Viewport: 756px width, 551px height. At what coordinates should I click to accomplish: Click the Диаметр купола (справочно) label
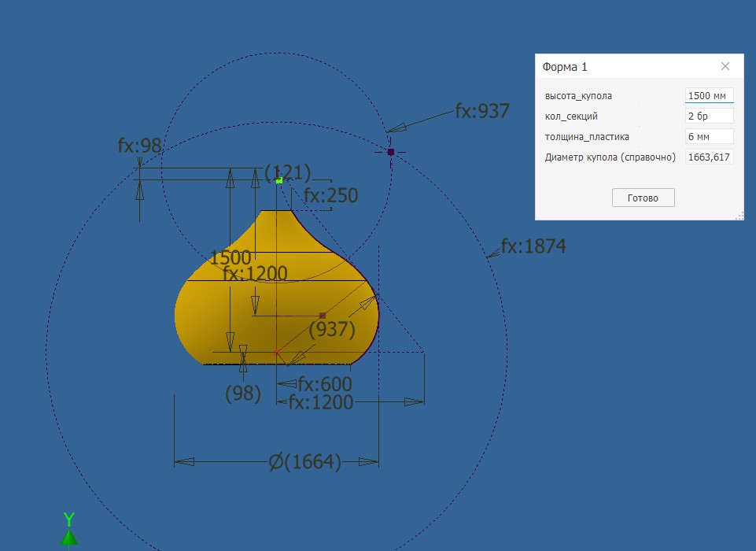[610, 157]
